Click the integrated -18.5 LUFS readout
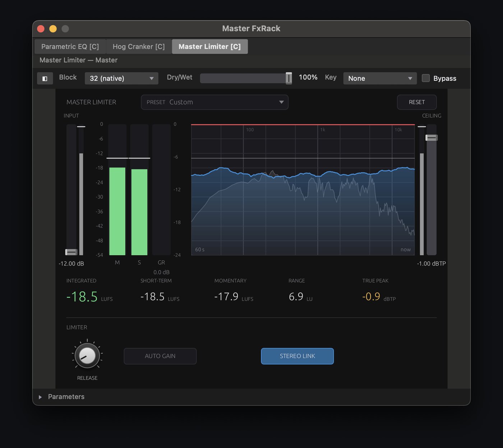This screenshot has height=448, width=503. [89, 297]
